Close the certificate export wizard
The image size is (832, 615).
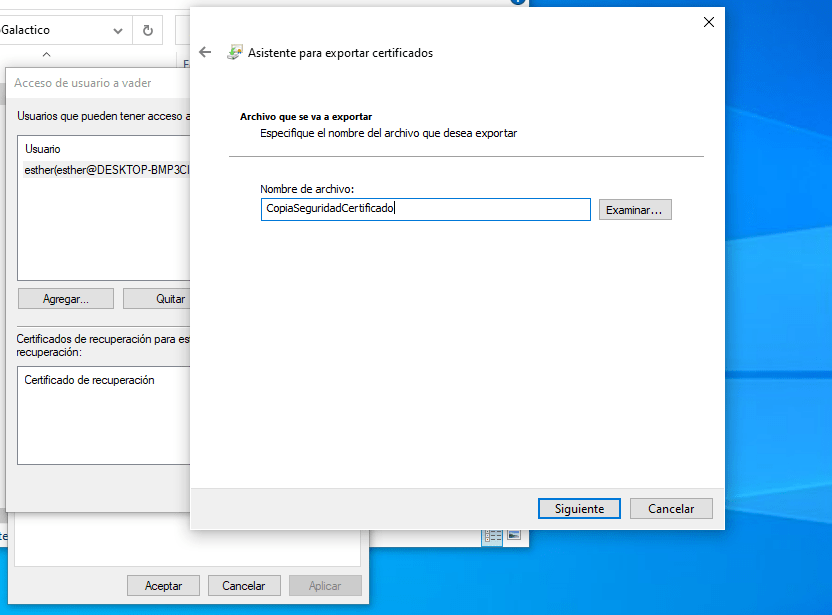pos(708,21)
